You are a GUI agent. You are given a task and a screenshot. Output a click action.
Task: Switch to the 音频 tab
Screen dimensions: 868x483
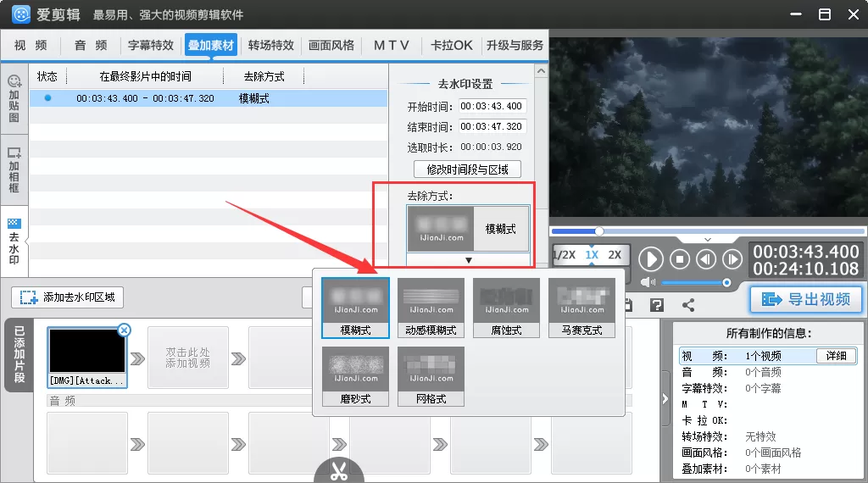pos(91,45)
